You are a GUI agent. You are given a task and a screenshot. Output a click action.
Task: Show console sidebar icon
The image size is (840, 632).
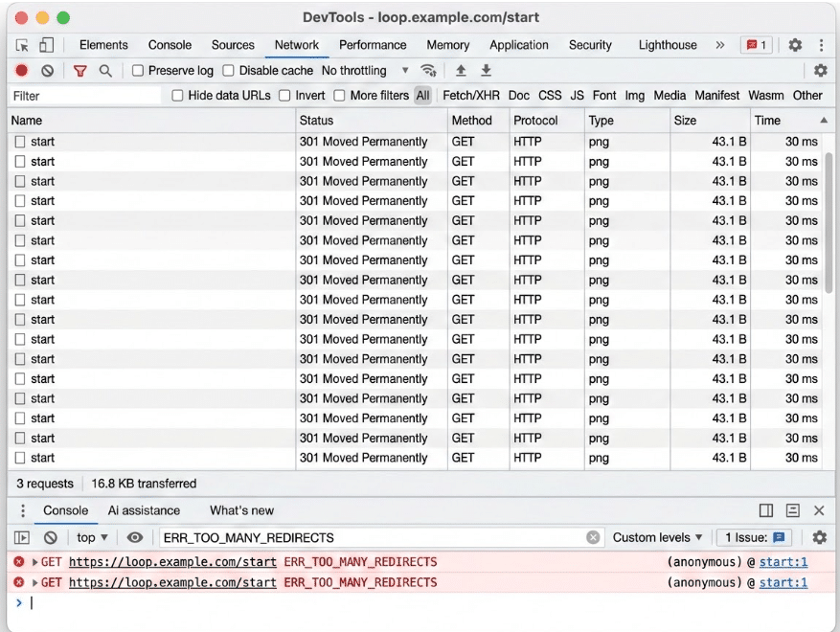click(22, 537)
